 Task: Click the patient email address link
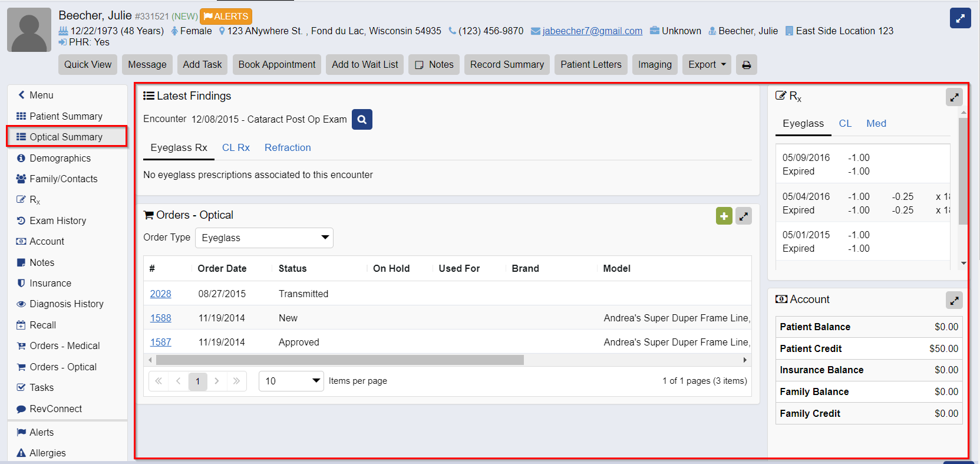592,31
